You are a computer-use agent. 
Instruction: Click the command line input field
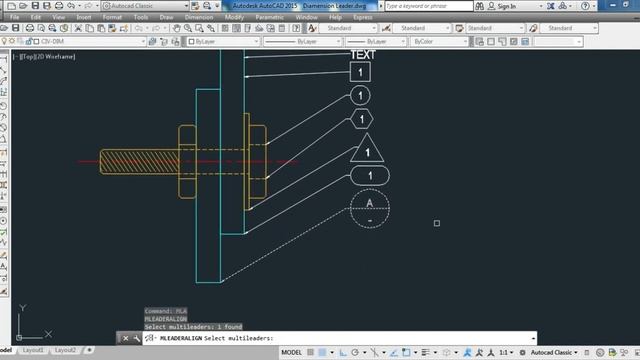tap(339, 338)
